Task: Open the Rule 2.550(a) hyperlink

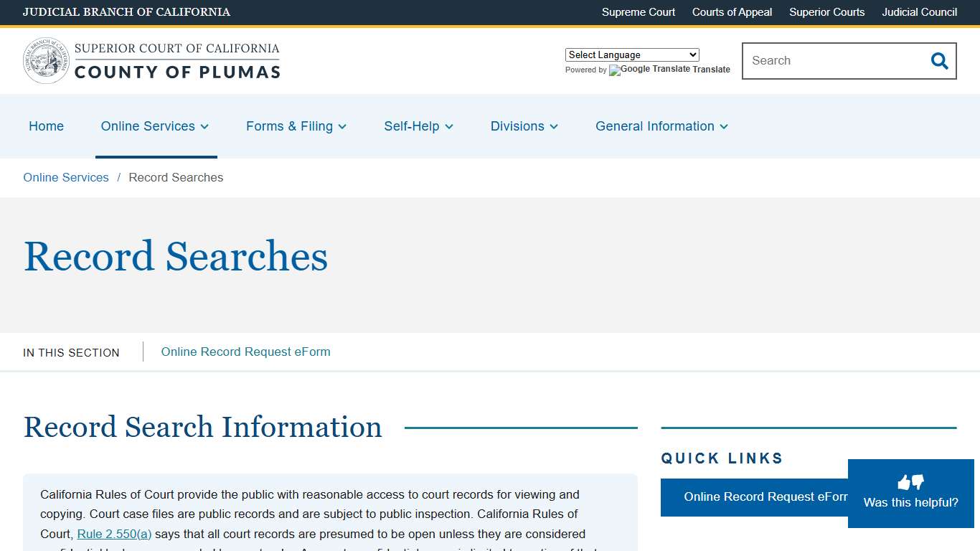Action: [x=114, y=534]
